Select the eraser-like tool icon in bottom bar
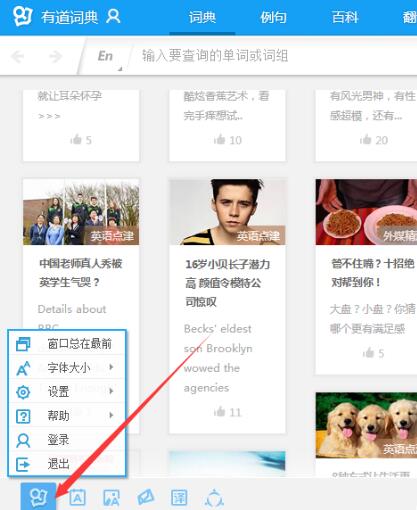The image size is (417, 510). (x=146, y=497)
